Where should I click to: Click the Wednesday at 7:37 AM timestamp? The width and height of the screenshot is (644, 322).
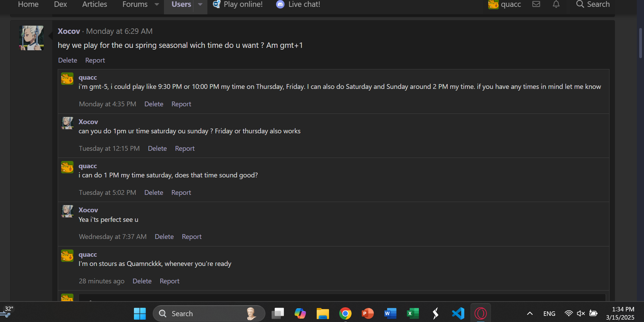[113, 237]
